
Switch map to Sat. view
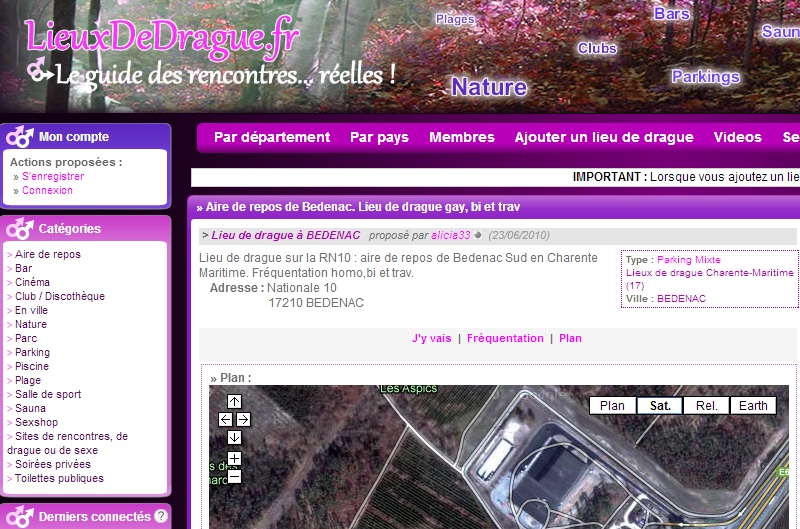tap(660, 406)
